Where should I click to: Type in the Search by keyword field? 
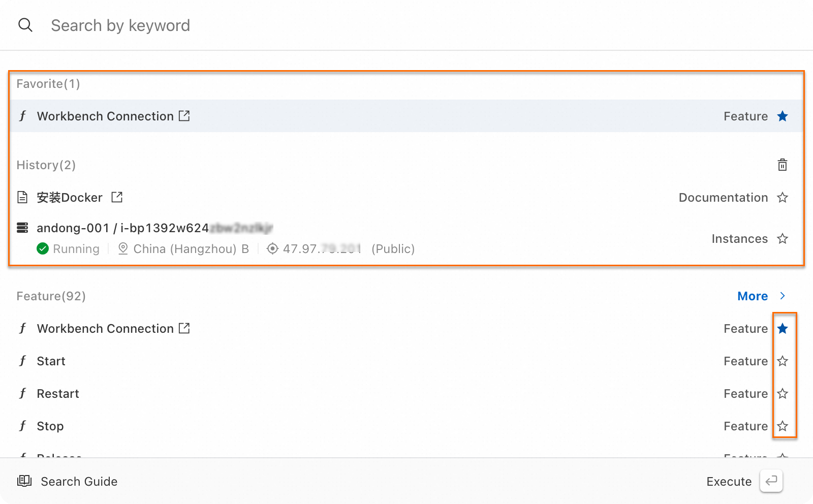(305, 25)
